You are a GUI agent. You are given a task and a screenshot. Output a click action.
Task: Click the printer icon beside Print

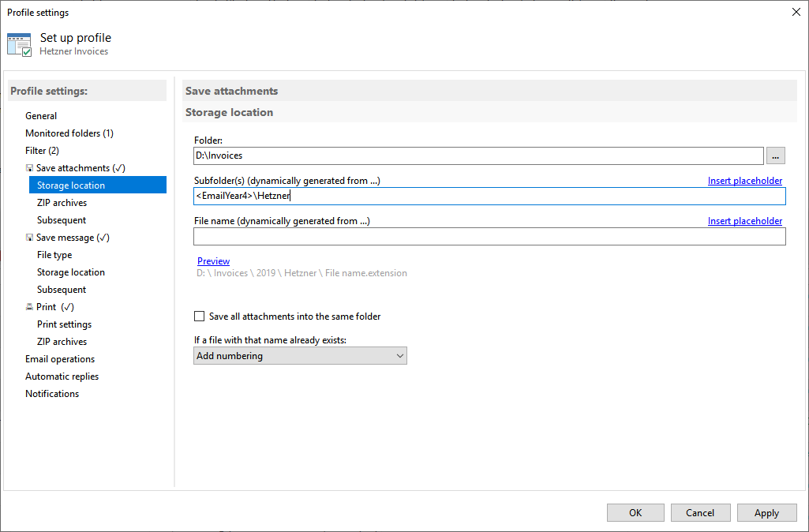coord(29,307)
